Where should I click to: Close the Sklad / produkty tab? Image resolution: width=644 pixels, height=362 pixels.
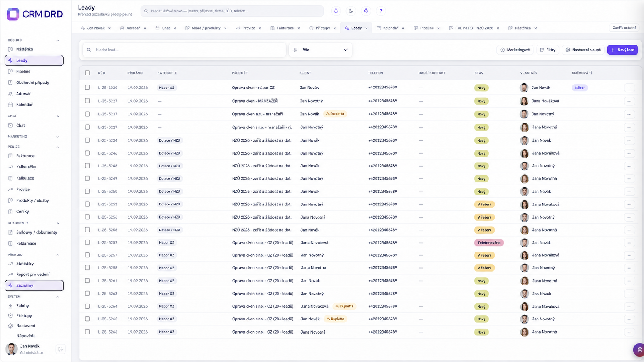[225, 28]
